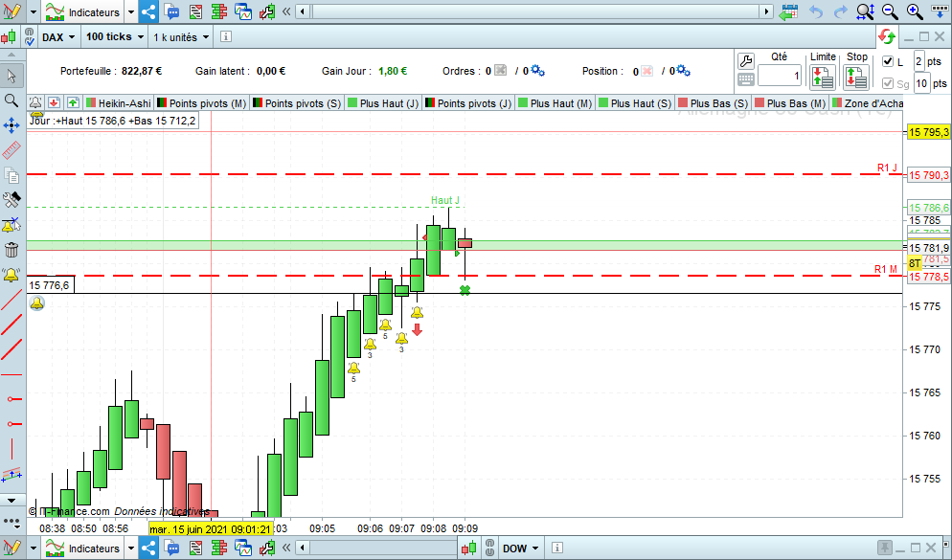Click the Qté quantity input field
Viewport: 952px width, 560px height.
[780, 76]
